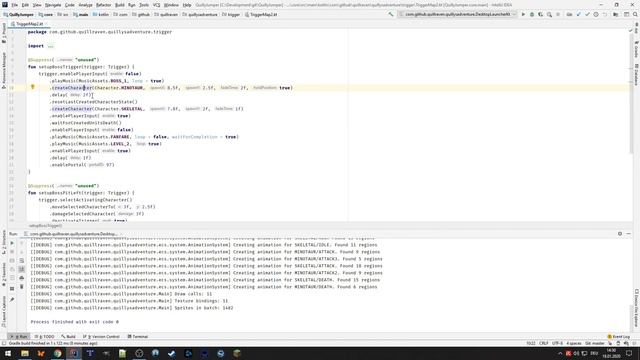The height and width of the screenshot is (360, 640).
Task: Rerun the process in the Run panel
Action: (12, 243)
